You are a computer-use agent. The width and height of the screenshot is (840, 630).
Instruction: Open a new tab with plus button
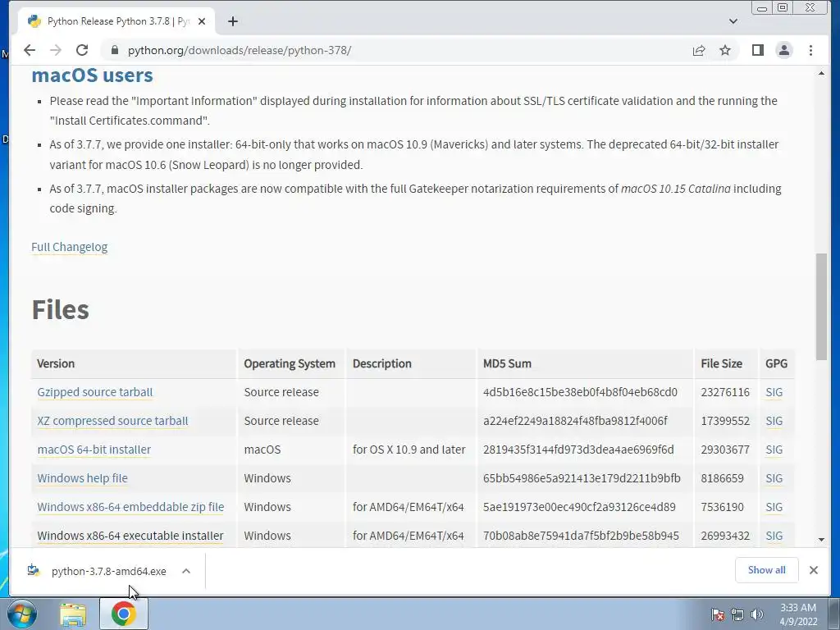(232, 21)
